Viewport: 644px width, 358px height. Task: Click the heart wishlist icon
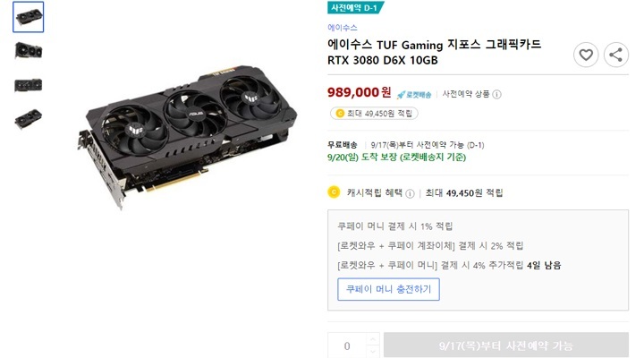[x=586, y=55]
